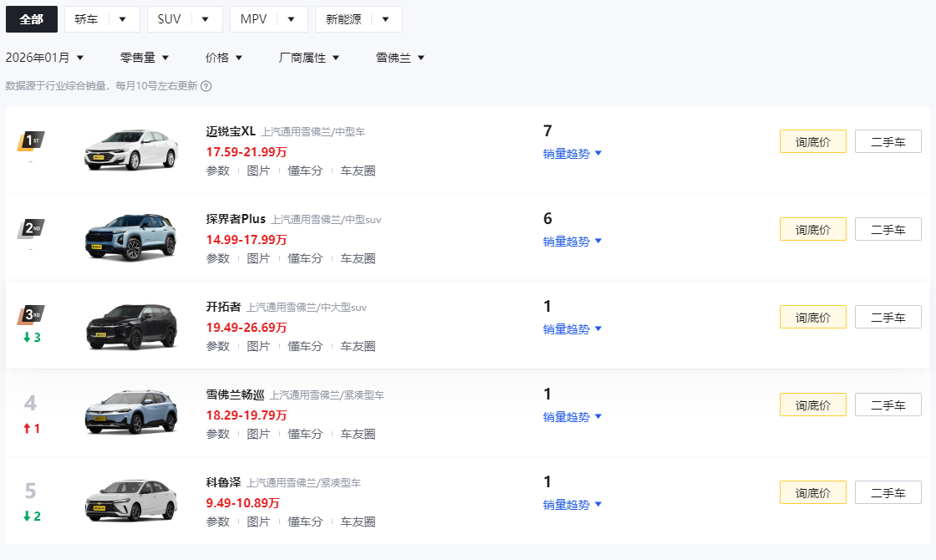Click the 1st place rank badge
Viewport: 936px width, 560px height.
30,140
